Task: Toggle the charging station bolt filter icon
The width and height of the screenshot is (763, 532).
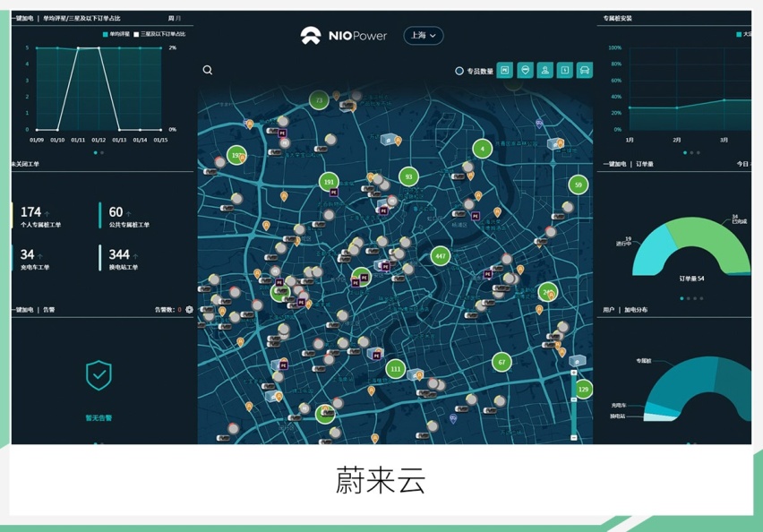Action: [565, 70]
